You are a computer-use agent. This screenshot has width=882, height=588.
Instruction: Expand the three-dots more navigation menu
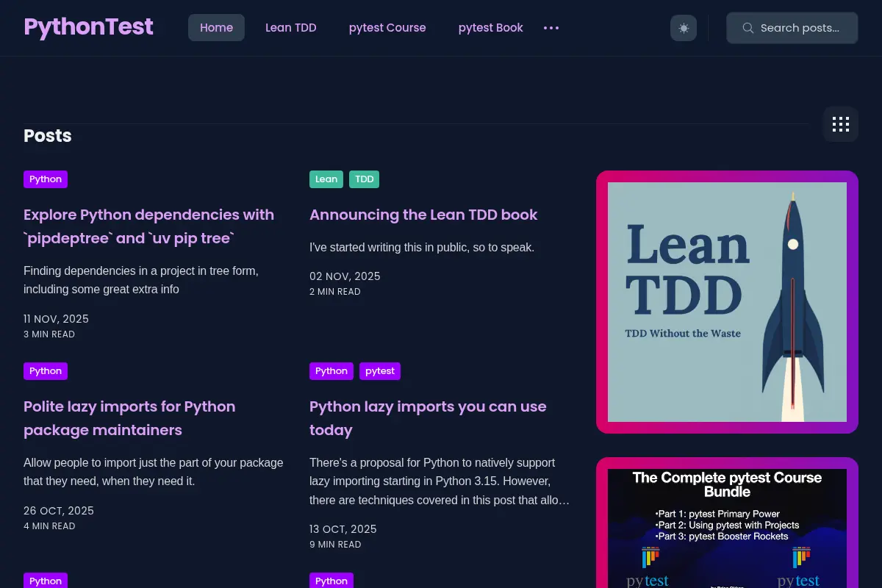pos(551,28)
